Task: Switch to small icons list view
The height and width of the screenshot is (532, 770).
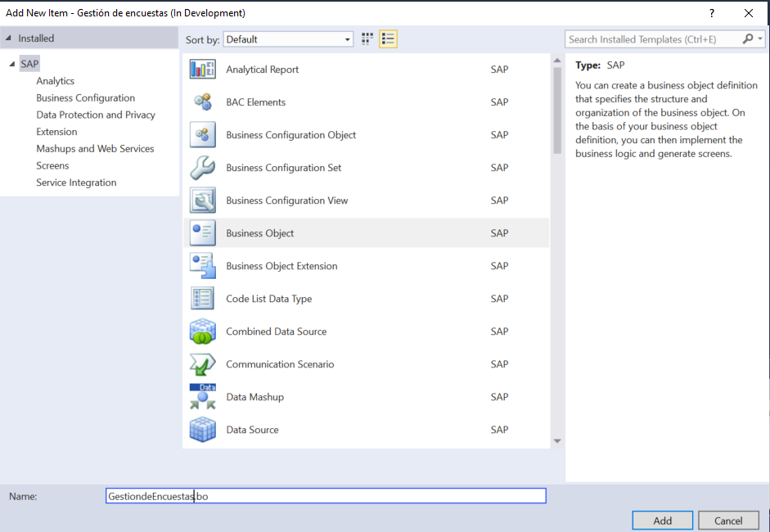Action: click(388, 39)
